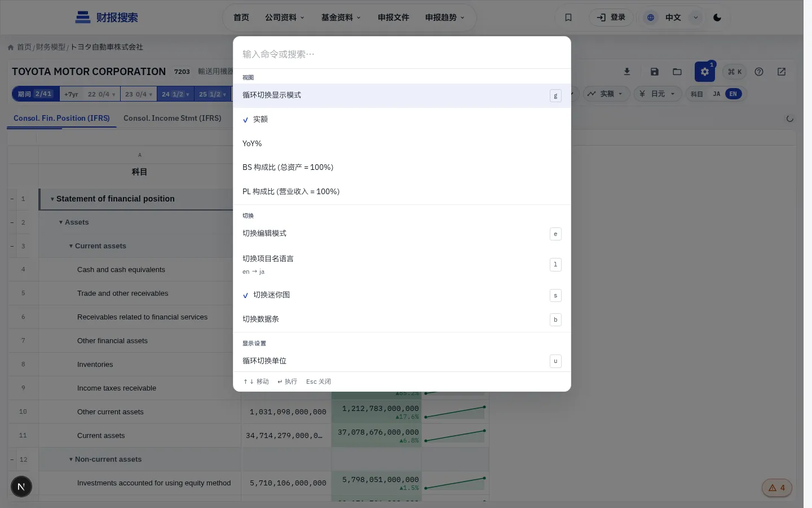Click the help question mark icon

pyautogui.click(x=759, y=72)
